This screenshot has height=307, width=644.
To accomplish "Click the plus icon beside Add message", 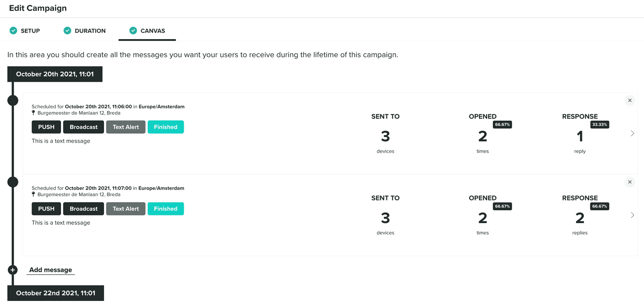I will click(13, 270).
